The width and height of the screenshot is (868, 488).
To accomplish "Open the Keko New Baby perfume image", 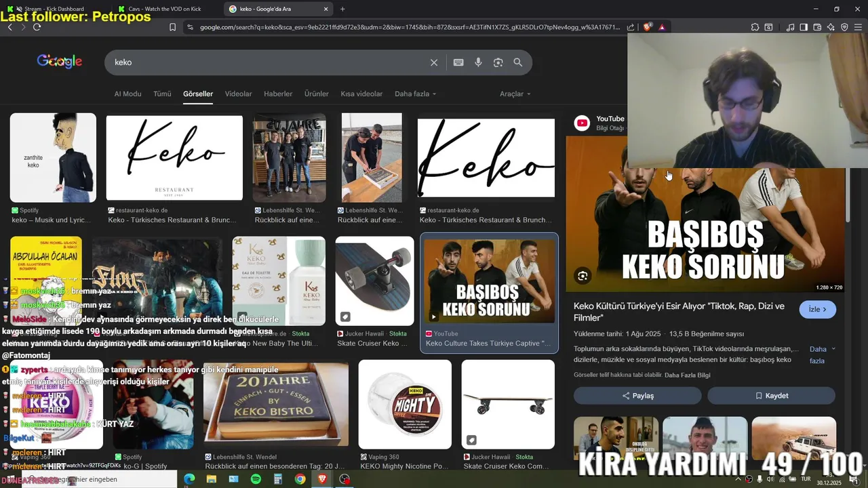I will pos(279,281).
